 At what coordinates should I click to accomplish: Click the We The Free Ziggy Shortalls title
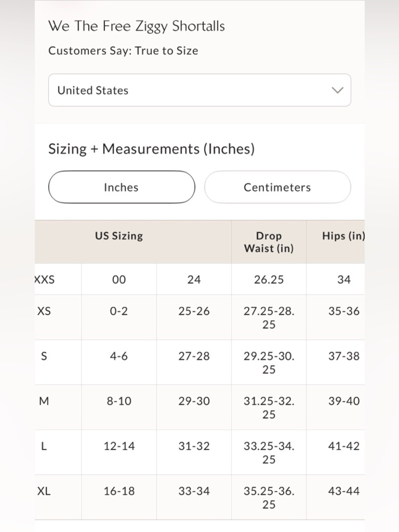click(x=136, y=26)
